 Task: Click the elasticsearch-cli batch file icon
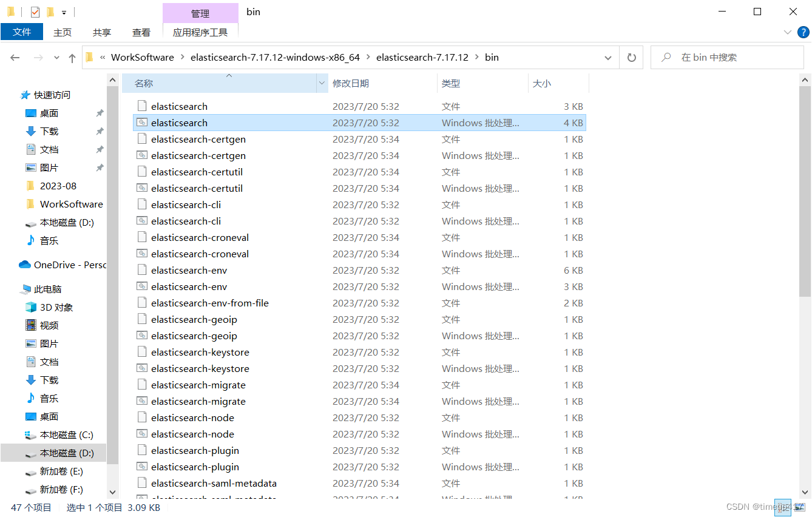(x=142, y=221)
